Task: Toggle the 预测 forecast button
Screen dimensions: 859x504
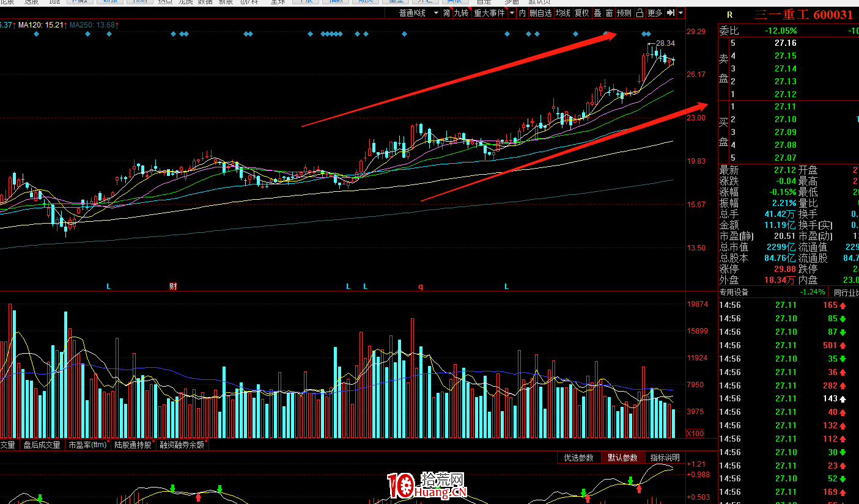Action: pos(624,13)
